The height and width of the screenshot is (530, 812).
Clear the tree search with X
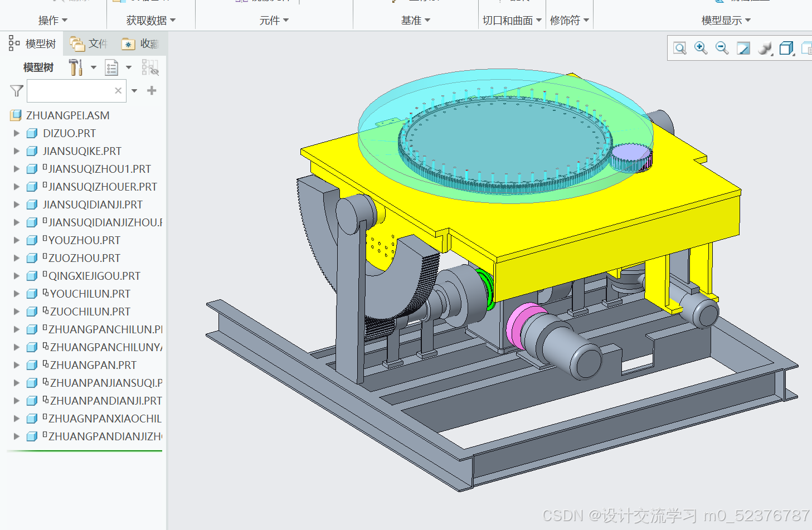pos(118,90)
